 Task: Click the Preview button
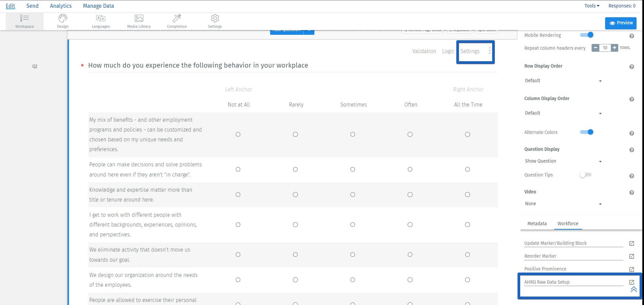621,23
